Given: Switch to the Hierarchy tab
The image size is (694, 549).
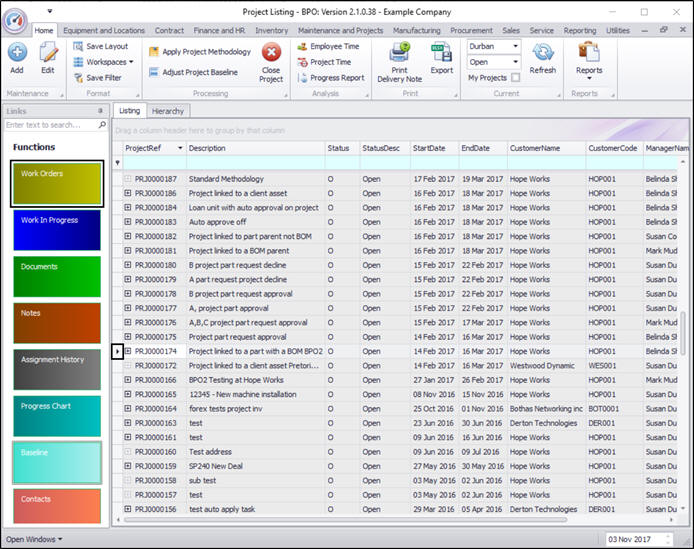Looking at the screenshot, I should [x=168, y=111].
